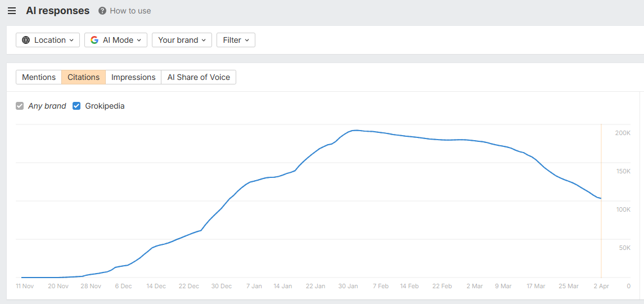Uncheck the Grokipedia checkbox

tap(77, 106)
